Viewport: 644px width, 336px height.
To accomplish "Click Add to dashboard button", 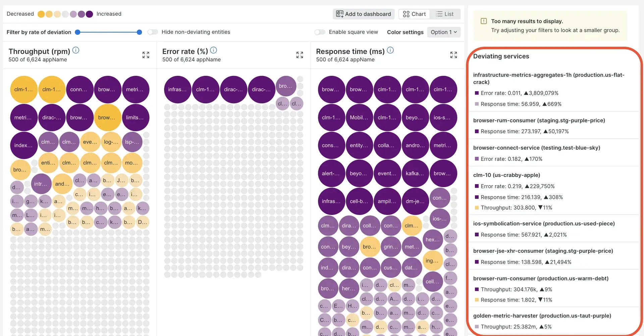I will (x=364, y=14).
